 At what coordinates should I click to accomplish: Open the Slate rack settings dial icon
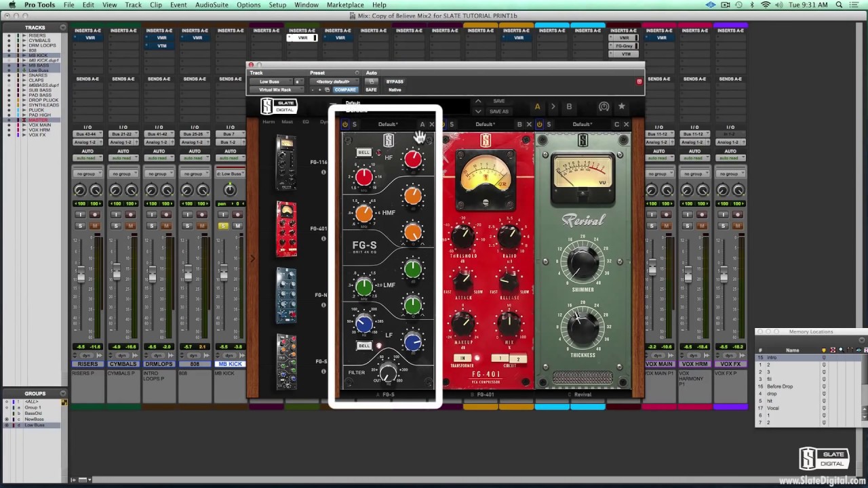coord(604,106)
